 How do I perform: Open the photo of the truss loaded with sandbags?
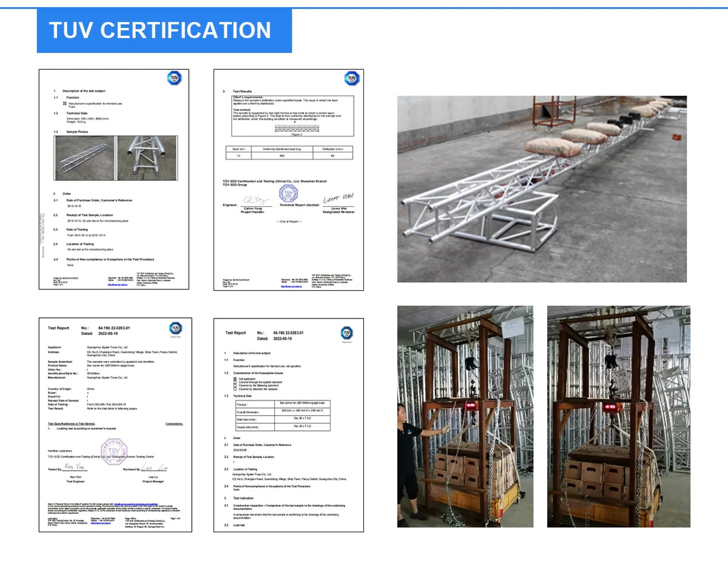point(542,189)
